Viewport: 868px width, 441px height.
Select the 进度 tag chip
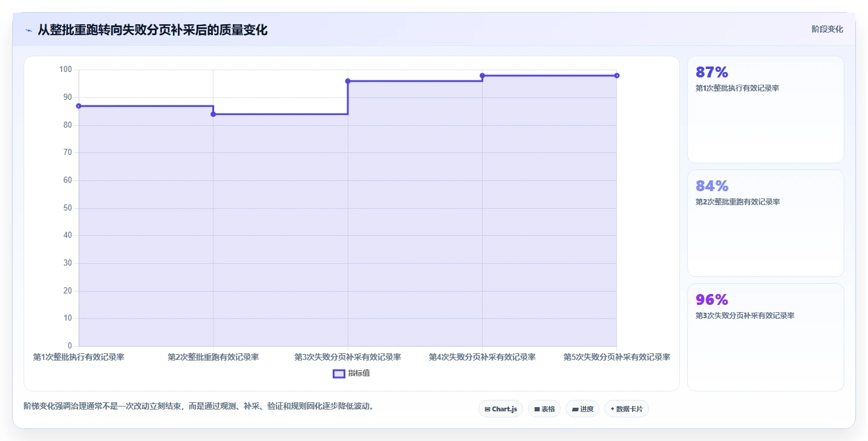coord(582,409)
